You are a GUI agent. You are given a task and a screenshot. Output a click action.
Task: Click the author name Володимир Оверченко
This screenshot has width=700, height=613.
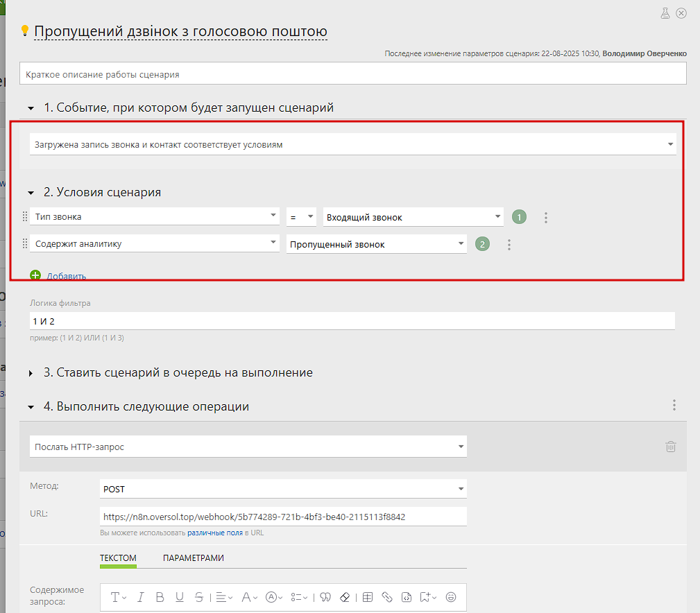pyautogui.click(x=644, y=53)
